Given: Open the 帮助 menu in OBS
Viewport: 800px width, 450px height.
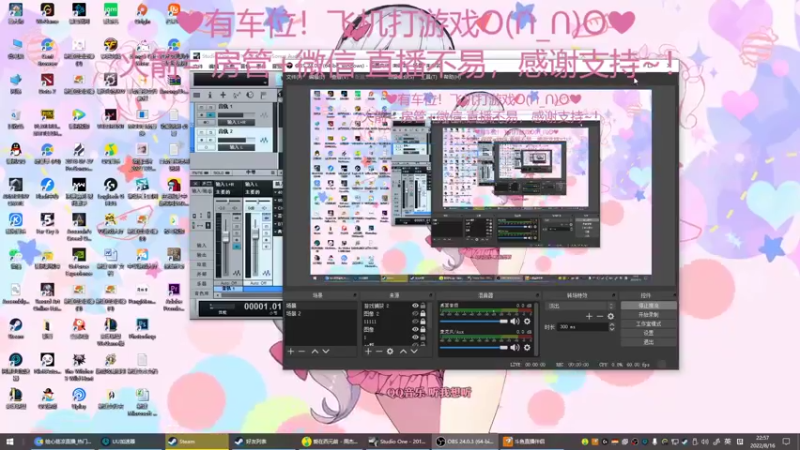Looking at the screenshot, I should pos(452,78).
